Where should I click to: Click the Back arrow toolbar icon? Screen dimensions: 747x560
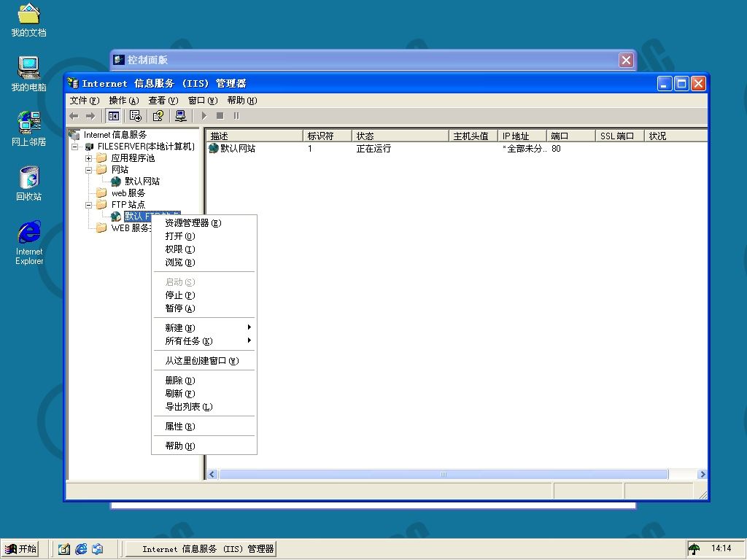click(x=74, y=116)
